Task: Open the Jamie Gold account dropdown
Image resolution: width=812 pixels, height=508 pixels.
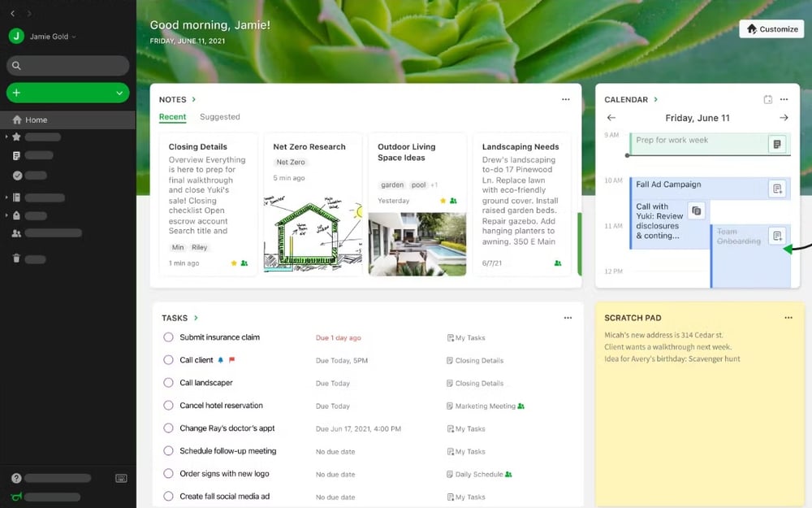Action: pyautogui.click(x=53, y=37)
